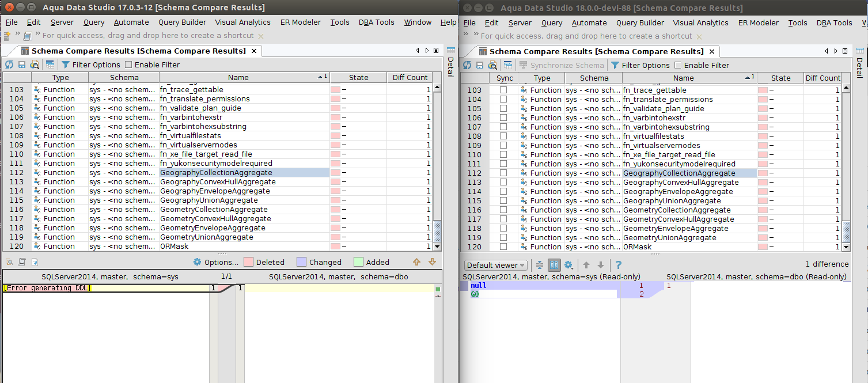Click the align/collapse unchanged icon in right diff toolbar
The height and width of the screenshot is (383, 868).
point(540,265)
